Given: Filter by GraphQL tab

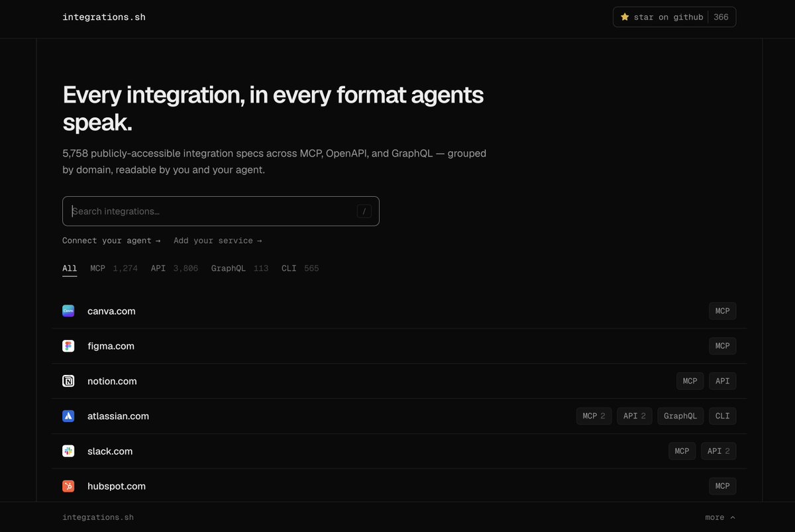Looking at the screenshot, I should (x=240, y=268).
